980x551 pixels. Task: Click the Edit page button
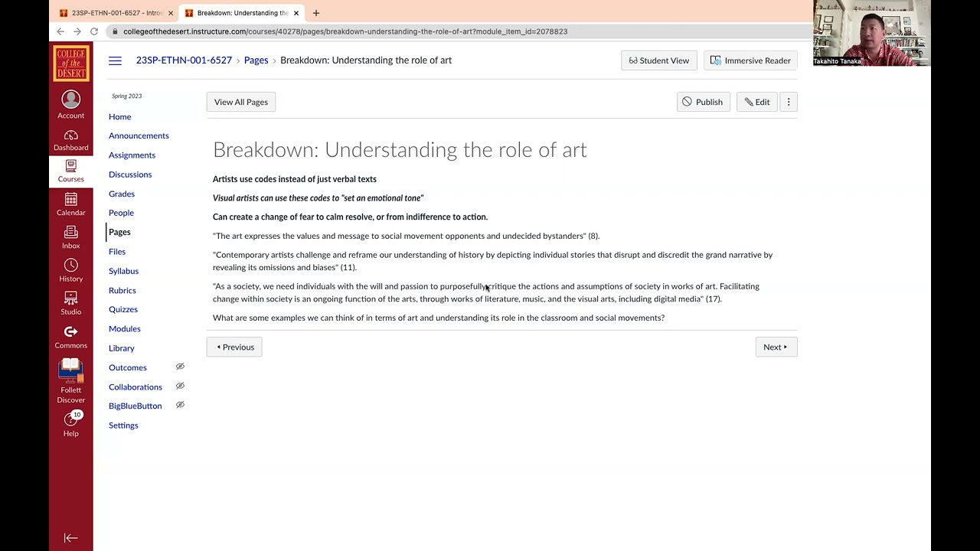point(757,102)
